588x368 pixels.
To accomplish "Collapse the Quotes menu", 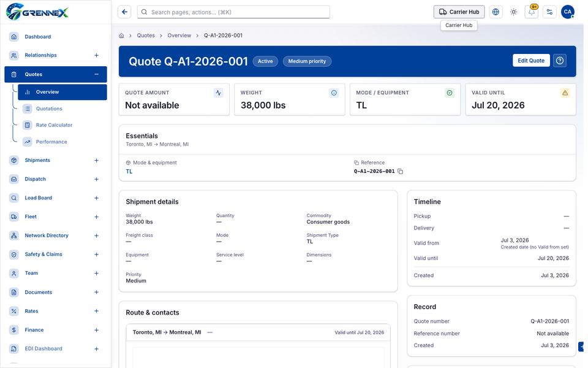I will [96, 74].
